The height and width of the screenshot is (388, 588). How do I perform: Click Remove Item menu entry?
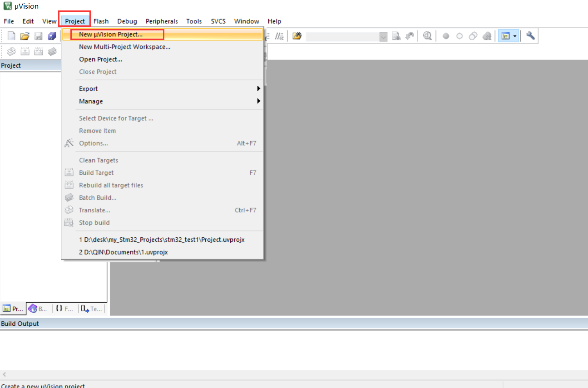coord(163,131)
